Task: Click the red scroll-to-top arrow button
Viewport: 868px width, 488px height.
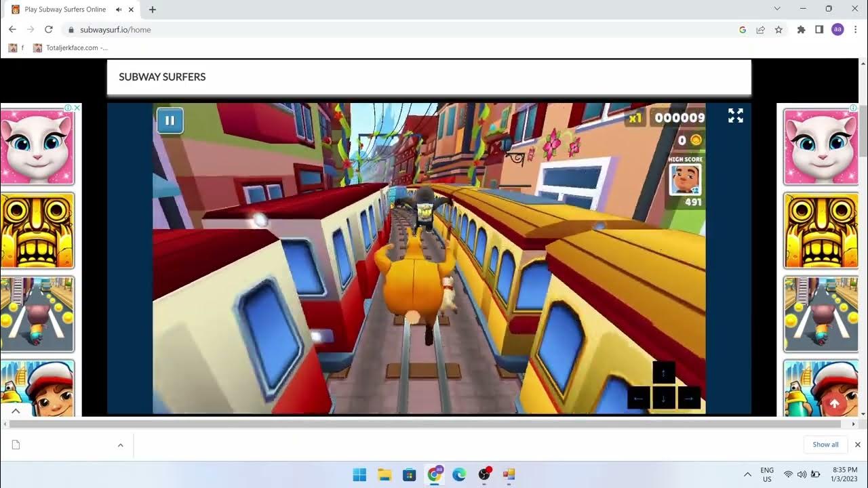Action: 835,403
